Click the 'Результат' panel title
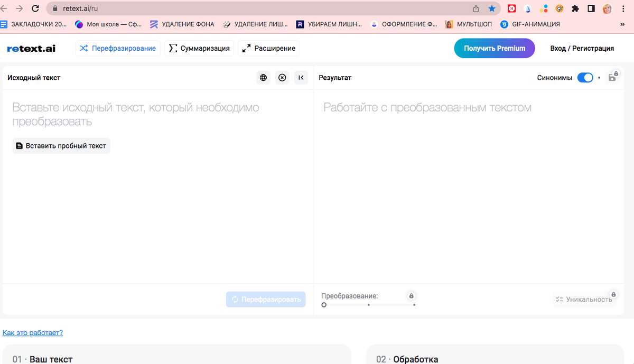634x364 pixels. coord(335,78)
